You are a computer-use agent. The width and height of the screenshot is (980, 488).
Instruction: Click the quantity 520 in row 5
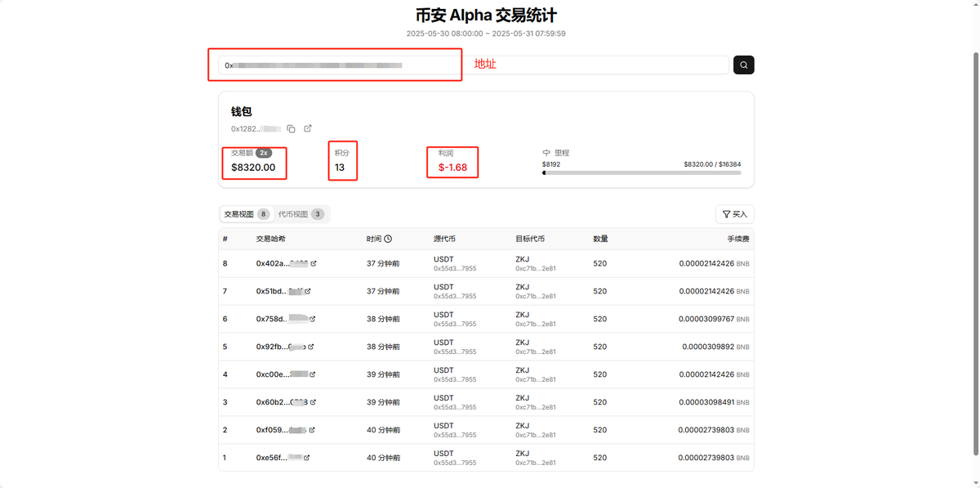pos(600,347)
